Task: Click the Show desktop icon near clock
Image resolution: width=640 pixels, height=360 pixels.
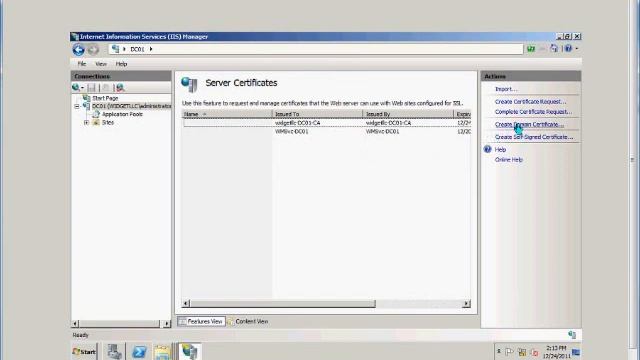Action: (x=576, y=352)
